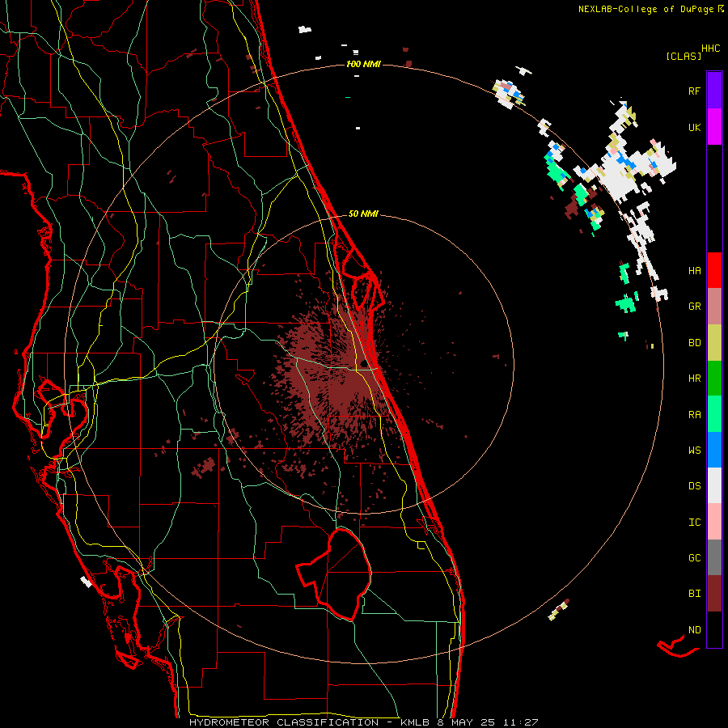
Task: Click the BI brown legend color swatch
Action: (714, 594)
